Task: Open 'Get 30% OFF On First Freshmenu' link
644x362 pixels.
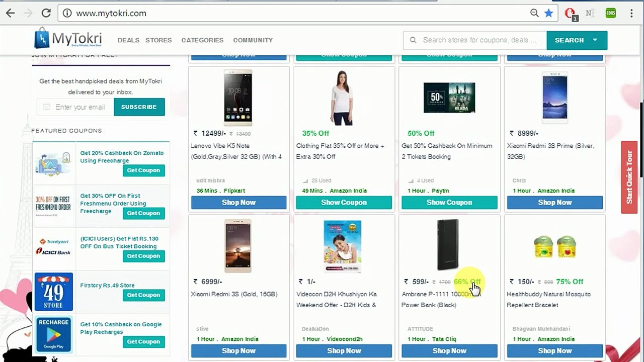Action: pyautogui.click(x=113, y=204)
